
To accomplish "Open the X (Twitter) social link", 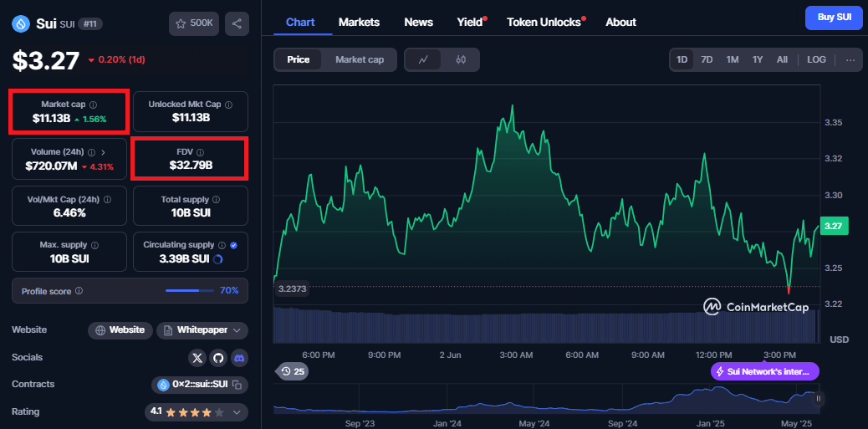I will pos(197,357).
